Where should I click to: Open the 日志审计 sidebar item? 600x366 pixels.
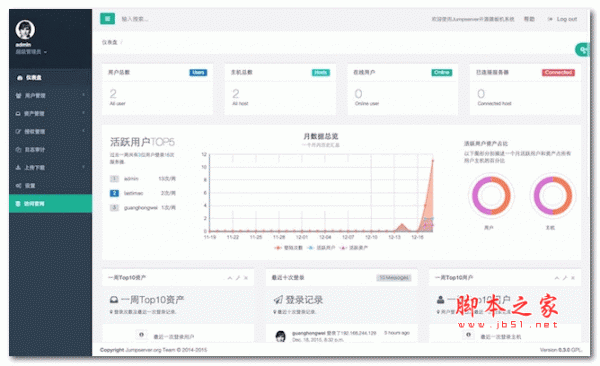[x=50, y=150]
